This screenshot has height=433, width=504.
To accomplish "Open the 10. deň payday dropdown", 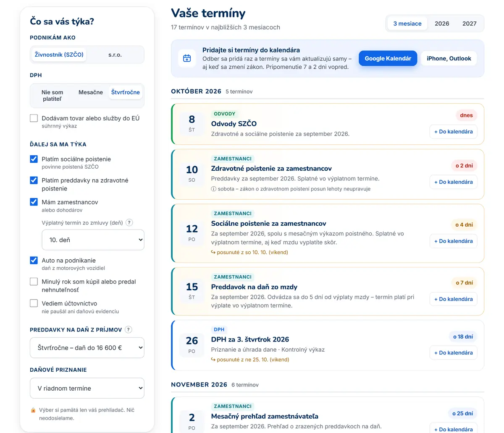I will click(x=93, y=240).
